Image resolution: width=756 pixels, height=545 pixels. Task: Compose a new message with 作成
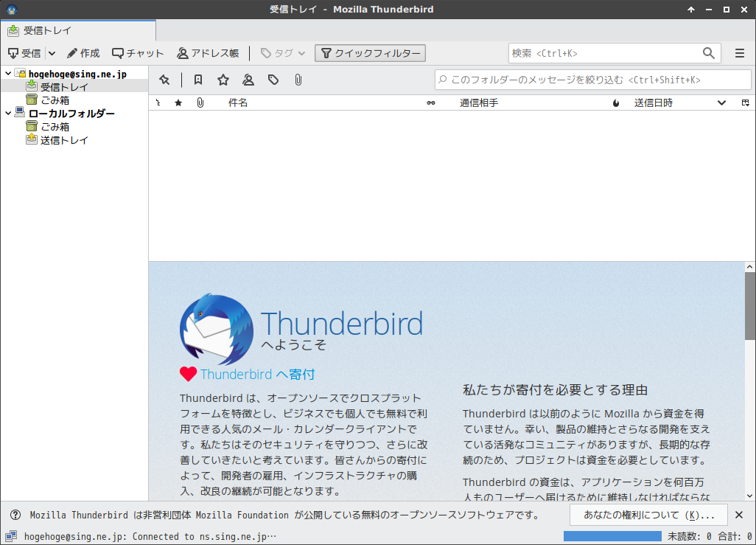[x=83, y=53]
